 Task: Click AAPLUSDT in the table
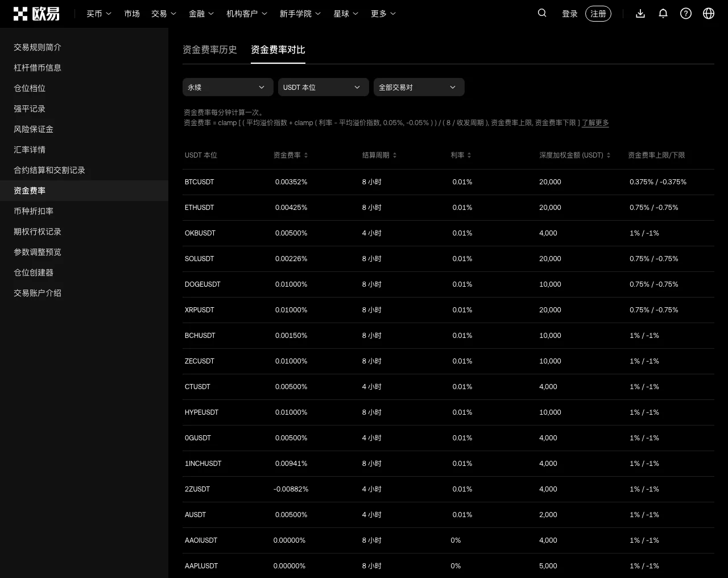201,566
